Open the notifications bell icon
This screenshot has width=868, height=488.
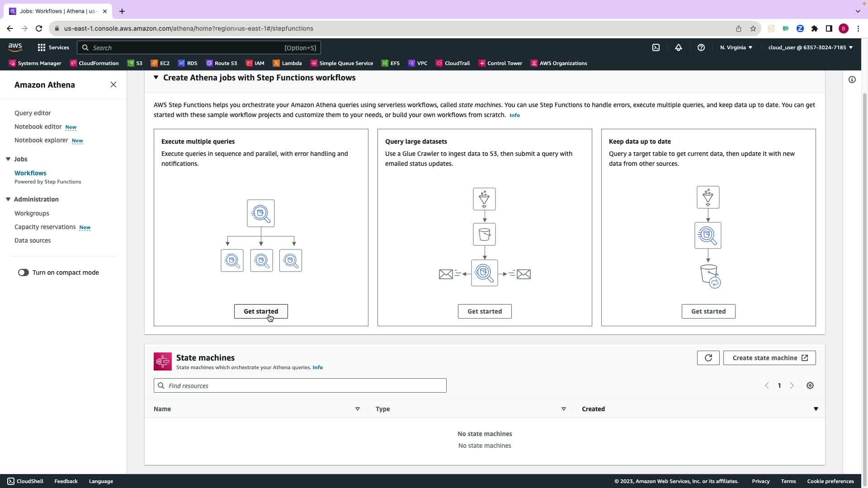[679, 47]
